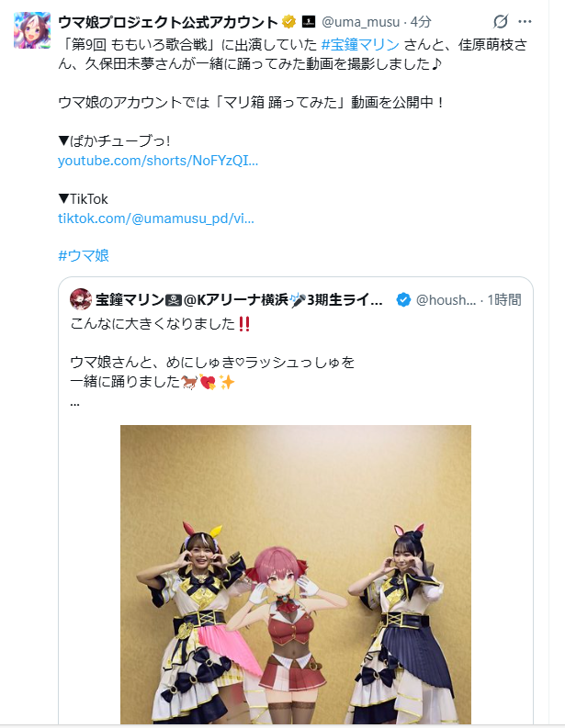Image resolution: width=565 pixels, height=728 pixels.
Task: Click the gold verified badge
Action: 288,21
